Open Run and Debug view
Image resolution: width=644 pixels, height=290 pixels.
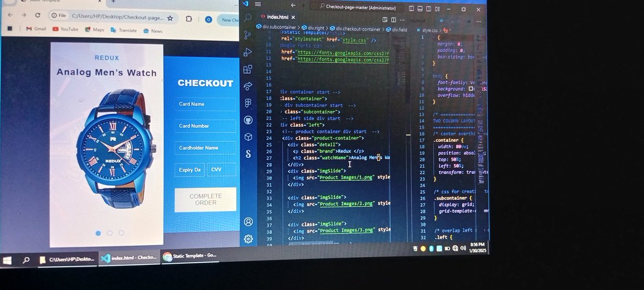click(x=248, y=52)
